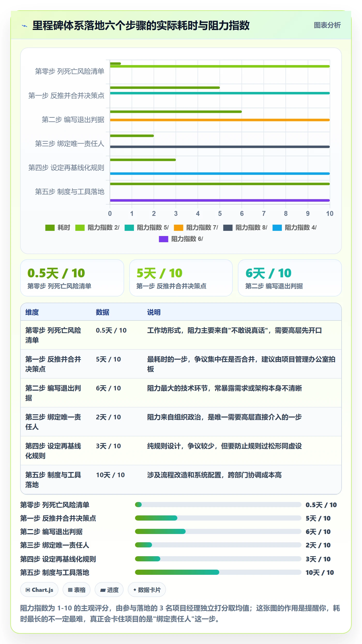Image resolution: width=362 pixels, height=644 pixels.
Task: Click the table note 涉及流程改造和系统配置
Action: point(214,475)
